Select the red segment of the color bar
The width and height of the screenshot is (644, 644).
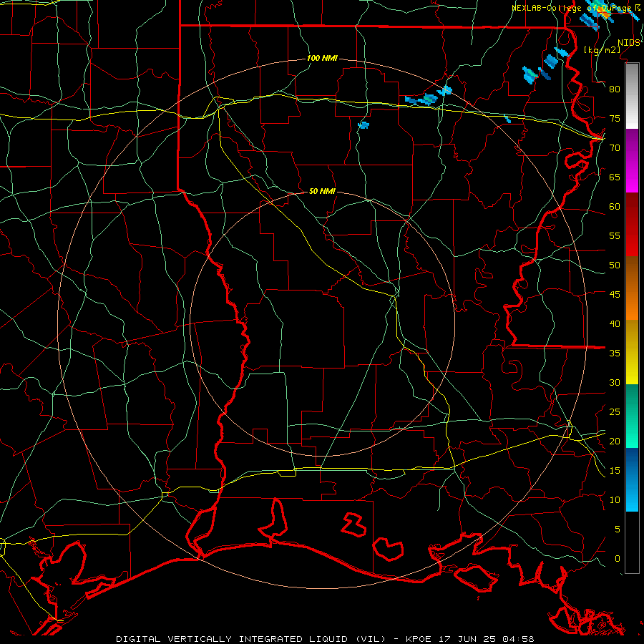632,224
